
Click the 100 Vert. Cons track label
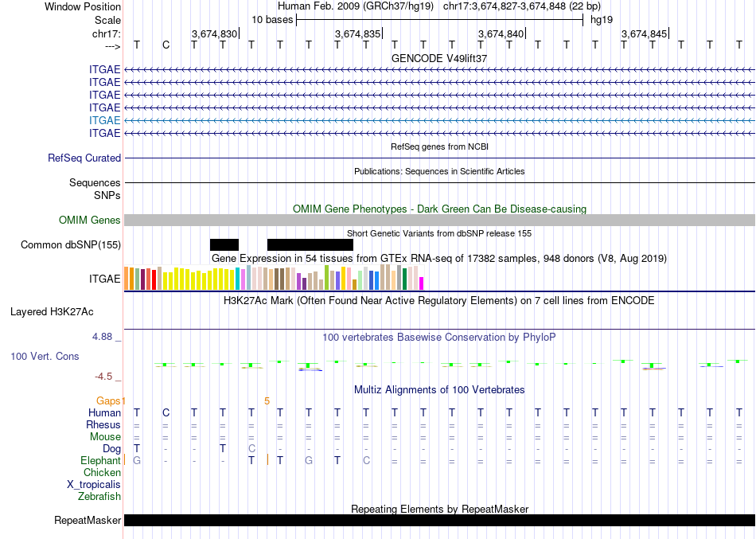[45, 357]
